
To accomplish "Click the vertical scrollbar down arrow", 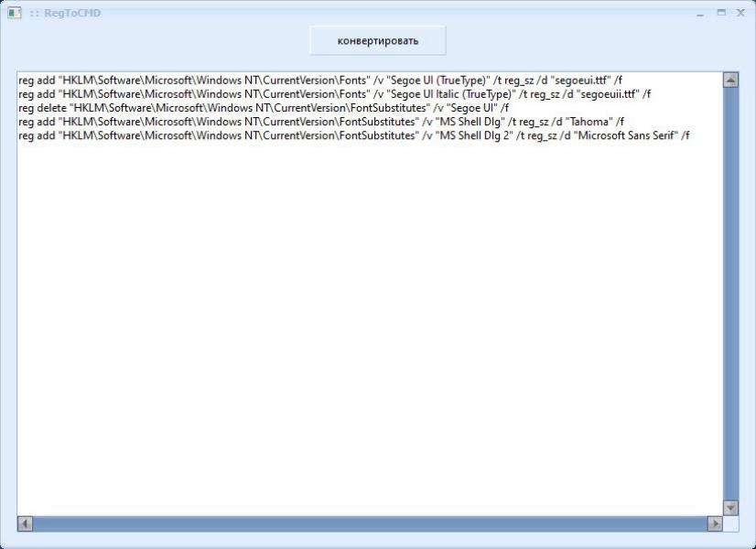I will pos(730,507).
